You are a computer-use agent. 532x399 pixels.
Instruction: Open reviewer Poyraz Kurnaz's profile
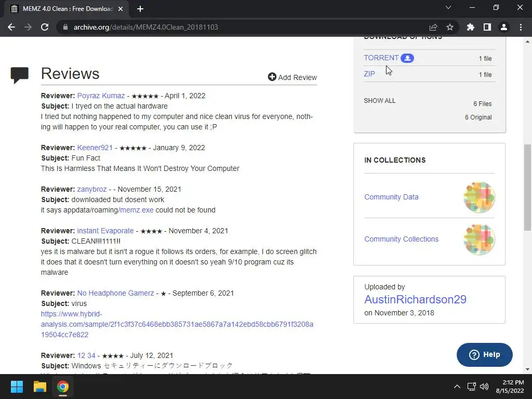point(101,96)
